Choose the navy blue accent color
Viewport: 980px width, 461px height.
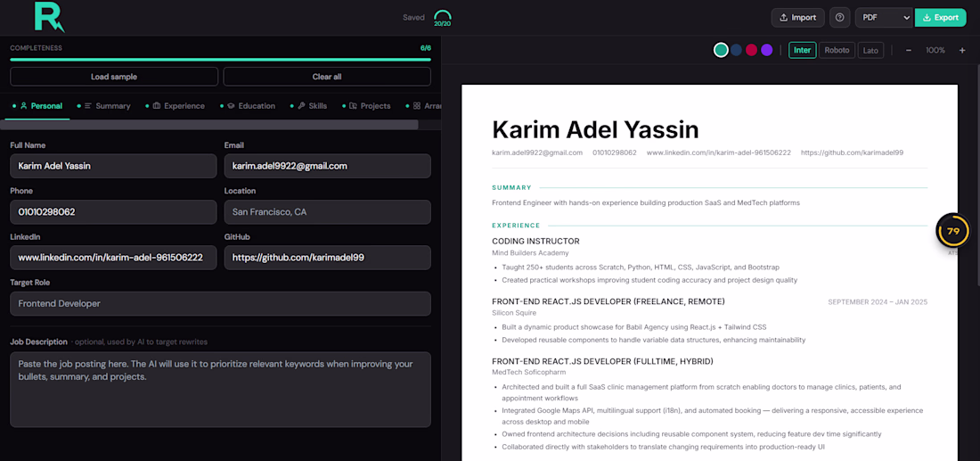point(736,50)
